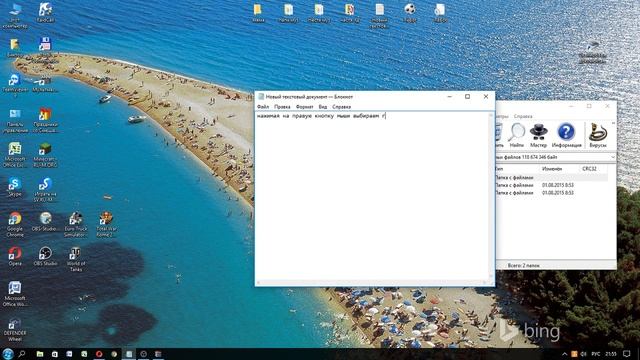Click the Информация icon in WinRAR

click(566, 136)
